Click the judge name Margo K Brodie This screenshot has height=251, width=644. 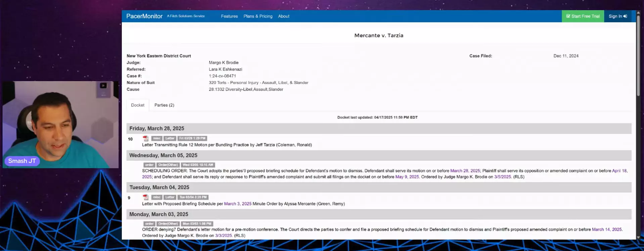click(224, 62)
